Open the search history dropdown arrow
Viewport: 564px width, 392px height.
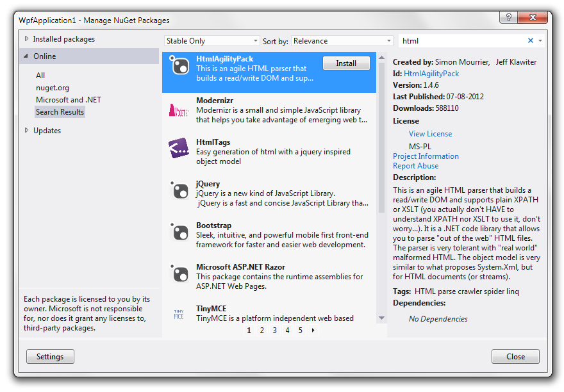tap(540, 40)
